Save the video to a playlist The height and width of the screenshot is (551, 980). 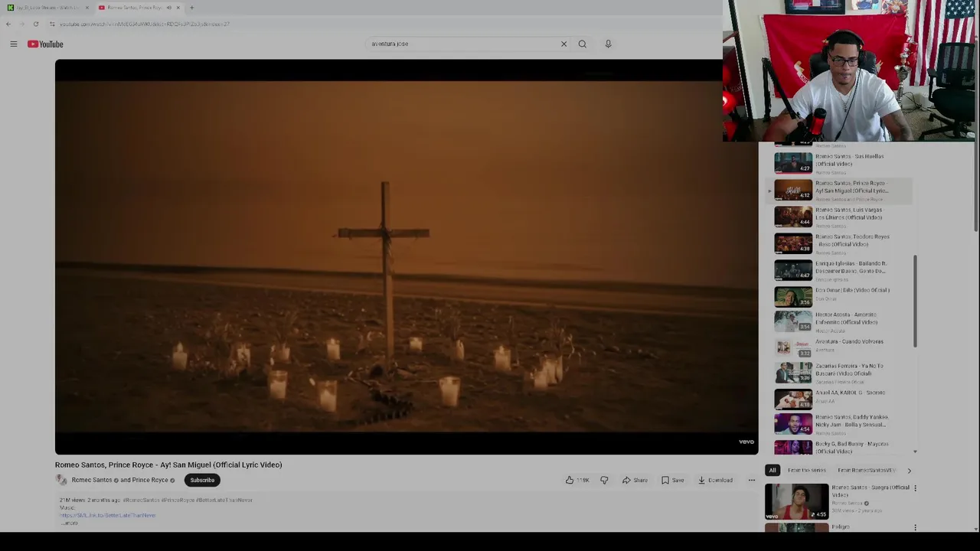673,480
